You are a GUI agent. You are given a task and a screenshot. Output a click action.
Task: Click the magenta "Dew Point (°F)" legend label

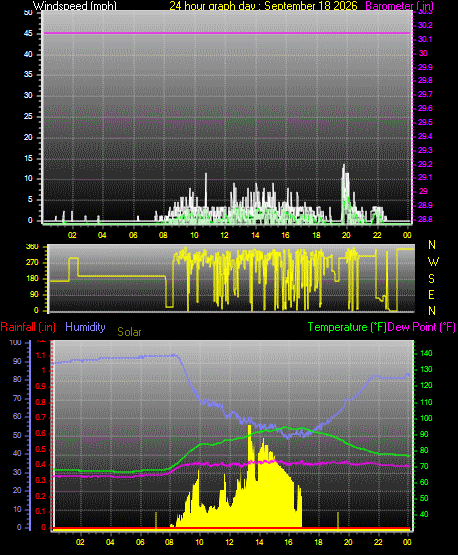click(x=421, y=327)
